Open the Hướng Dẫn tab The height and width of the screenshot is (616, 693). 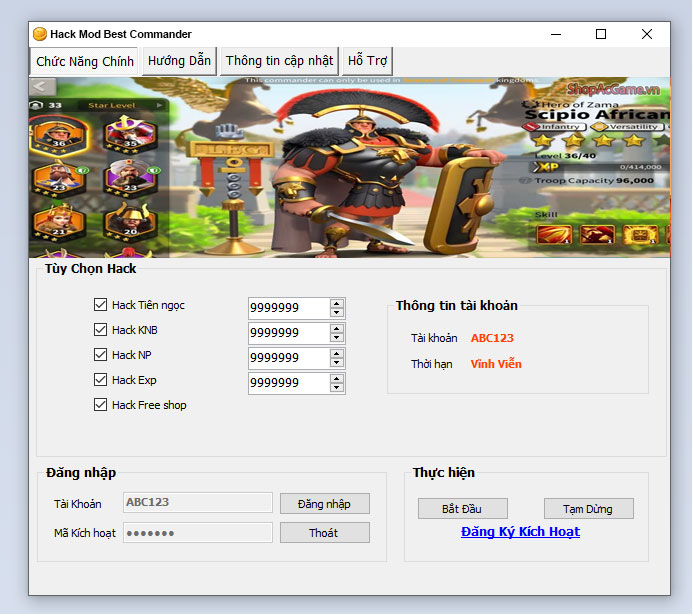pos(179,61)
